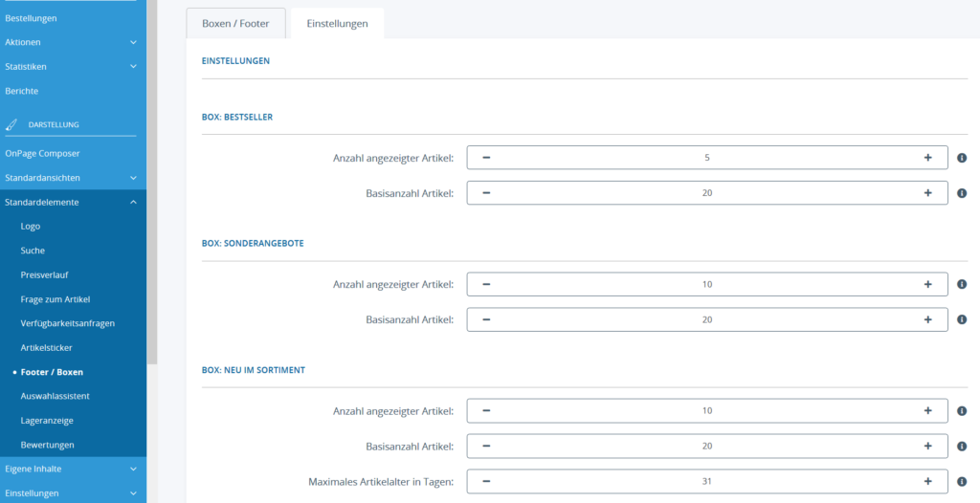
Task: Click info icon beside Maximales Artikelalter in Tagen
Action: tap(962, 482)
